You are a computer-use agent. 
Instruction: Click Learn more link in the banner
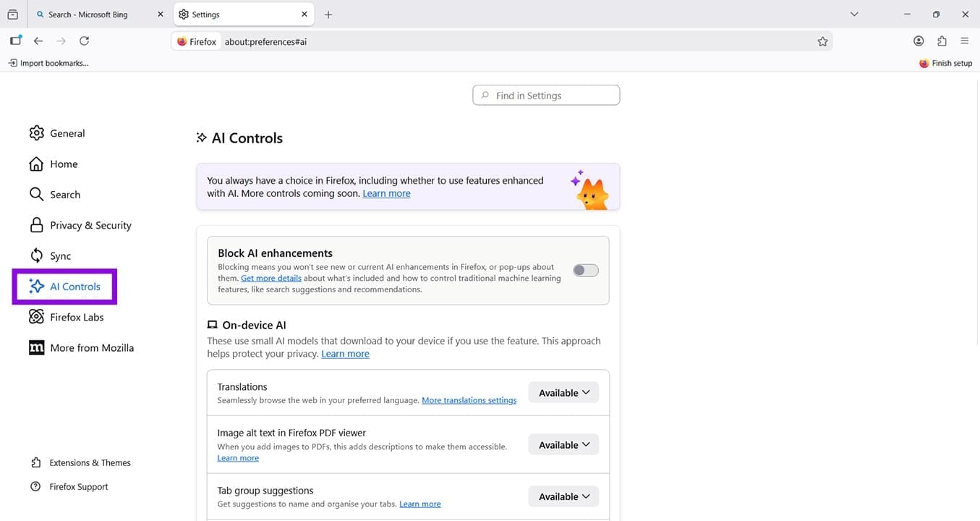point(386,193)
